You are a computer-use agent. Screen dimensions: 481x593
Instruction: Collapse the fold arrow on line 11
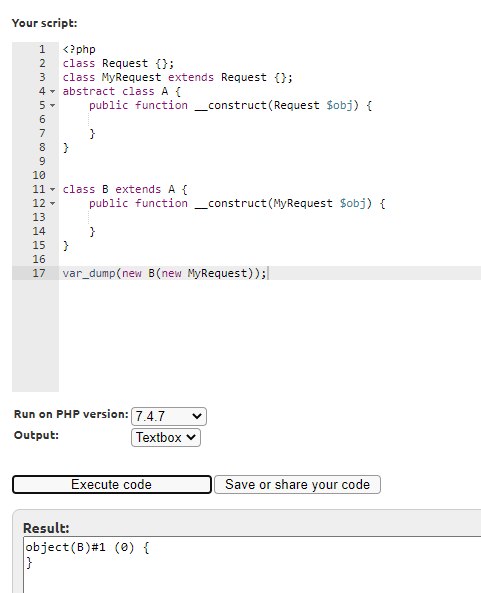(53, 189)
